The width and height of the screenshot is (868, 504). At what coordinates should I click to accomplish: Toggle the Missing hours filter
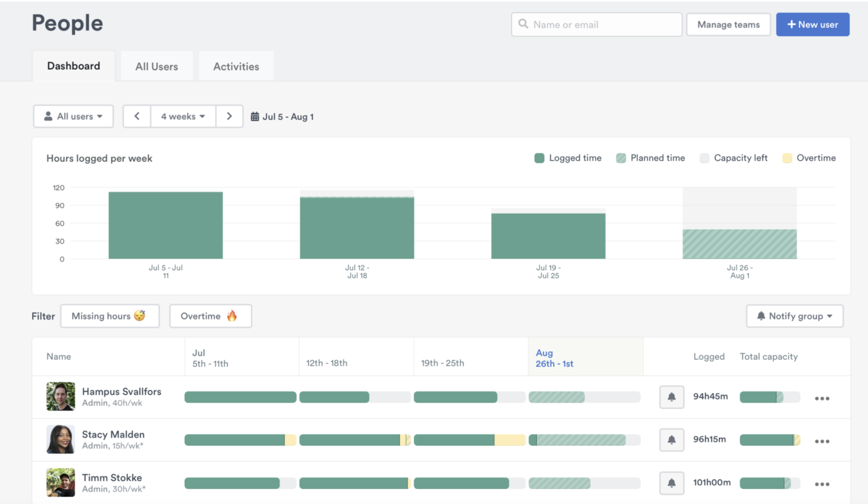(x=110, y=316)
